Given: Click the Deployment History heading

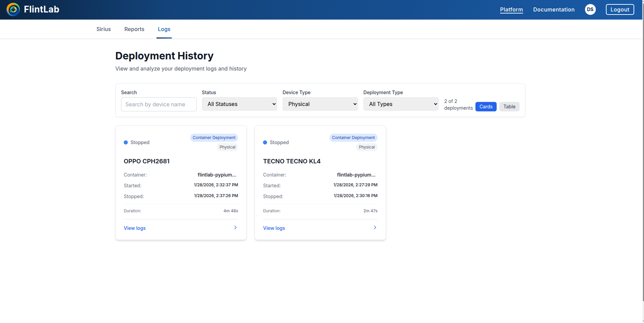Looking at the screenshot, I should coord(164,56).
